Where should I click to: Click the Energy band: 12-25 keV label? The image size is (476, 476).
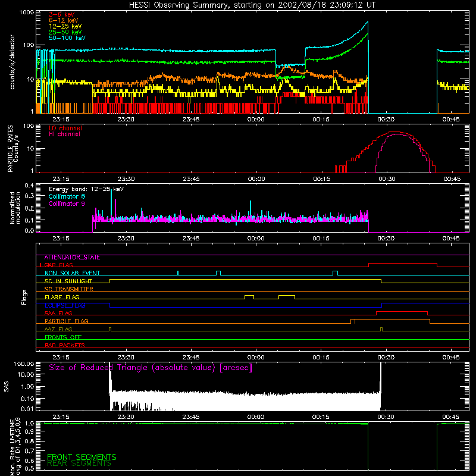point(86,189)
